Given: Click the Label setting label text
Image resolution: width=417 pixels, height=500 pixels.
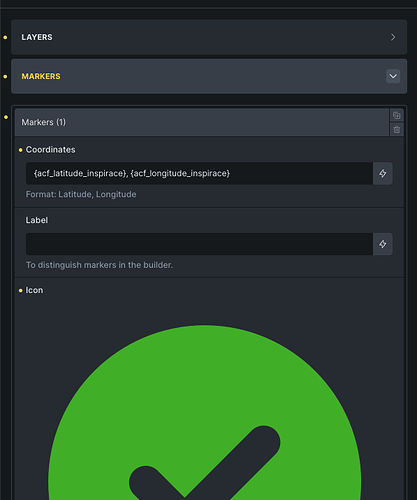Looking at the screenshot, I should point(37,220).
